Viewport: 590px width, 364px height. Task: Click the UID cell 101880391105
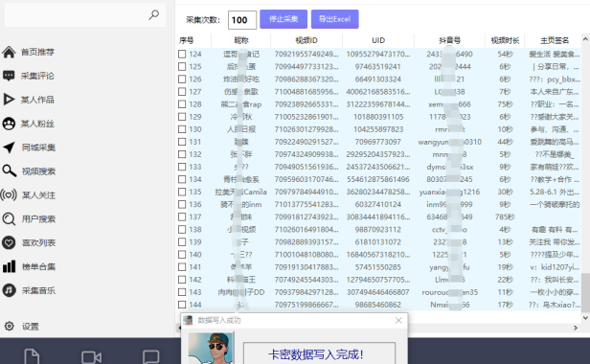(378, 117)
